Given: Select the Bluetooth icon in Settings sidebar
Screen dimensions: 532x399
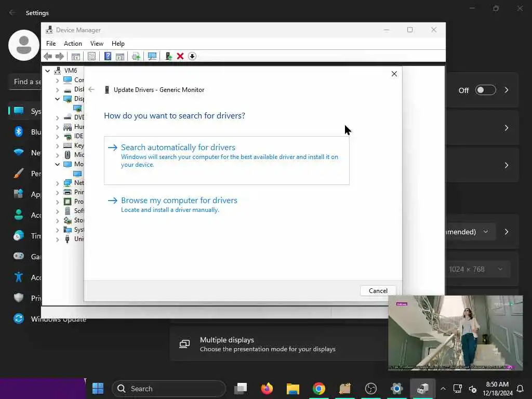Looking at the screenshot, I should tap(19, 131).
